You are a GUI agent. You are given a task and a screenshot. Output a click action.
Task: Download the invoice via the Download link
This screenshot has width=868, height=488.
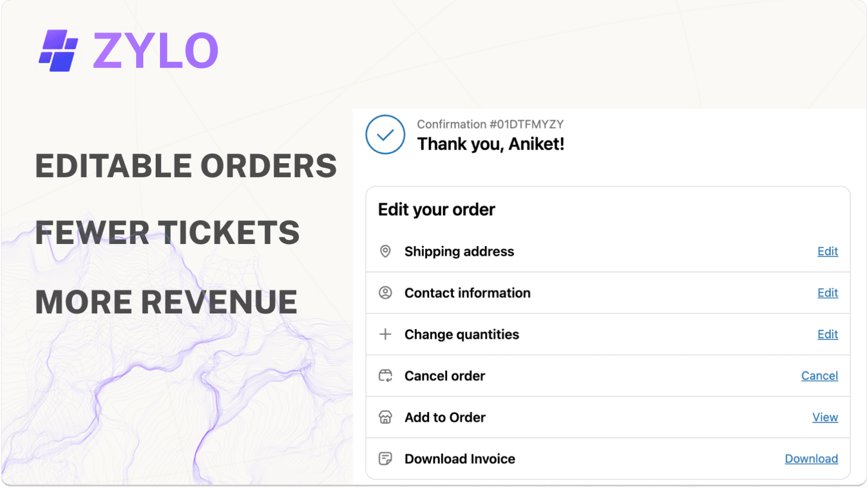[811, 459]
